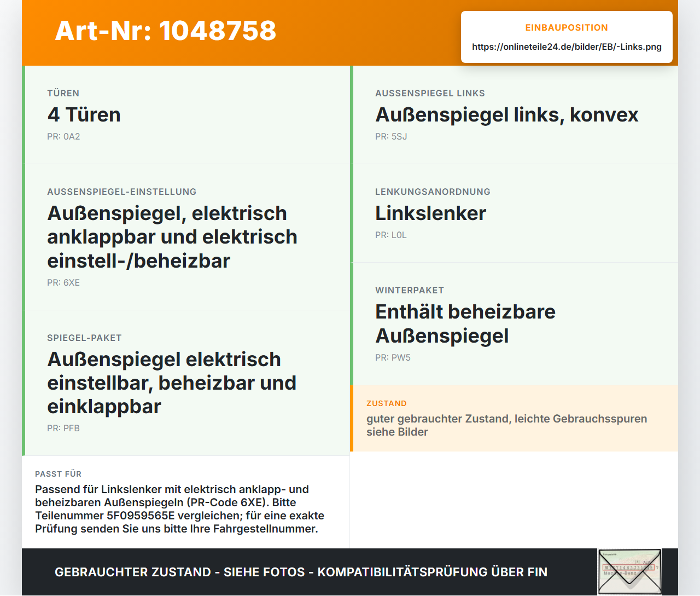The width and height of the screenshot is (700, 596).
Task: Click the PR: L0L code
Action: click(391, 235)
